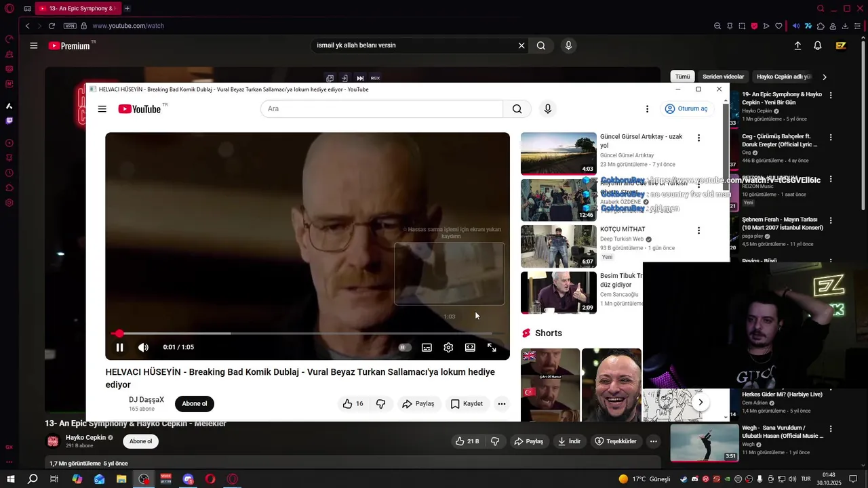Select the 'Tümü' filter chip
Screen dimensions: 868x488
(x=682, y=77)
